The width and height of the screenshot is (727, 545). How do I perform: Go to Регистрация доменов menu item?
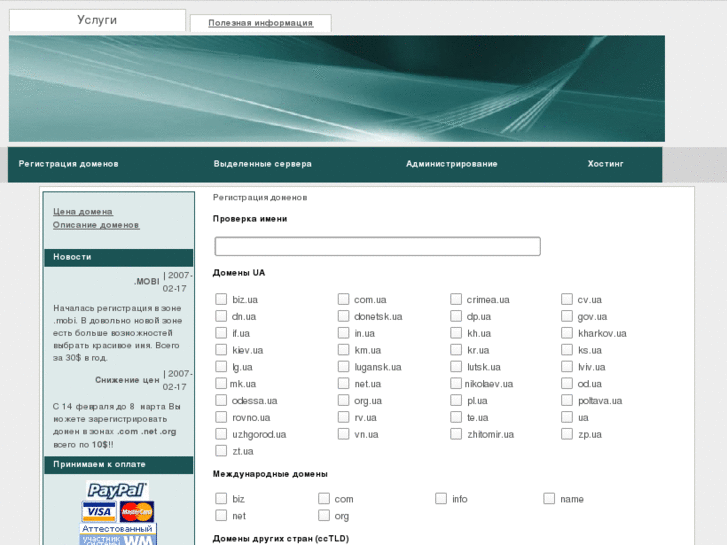coord(69,164)
